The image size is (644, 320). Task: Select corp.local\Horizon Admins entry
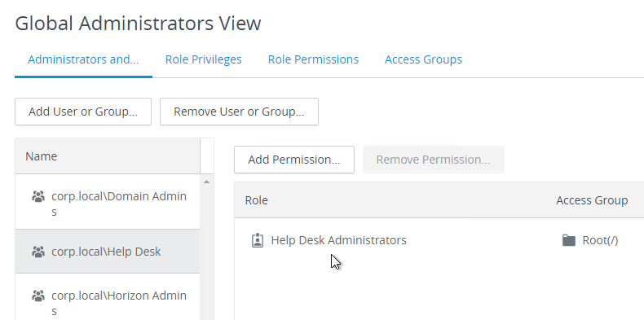pos(108,298)
